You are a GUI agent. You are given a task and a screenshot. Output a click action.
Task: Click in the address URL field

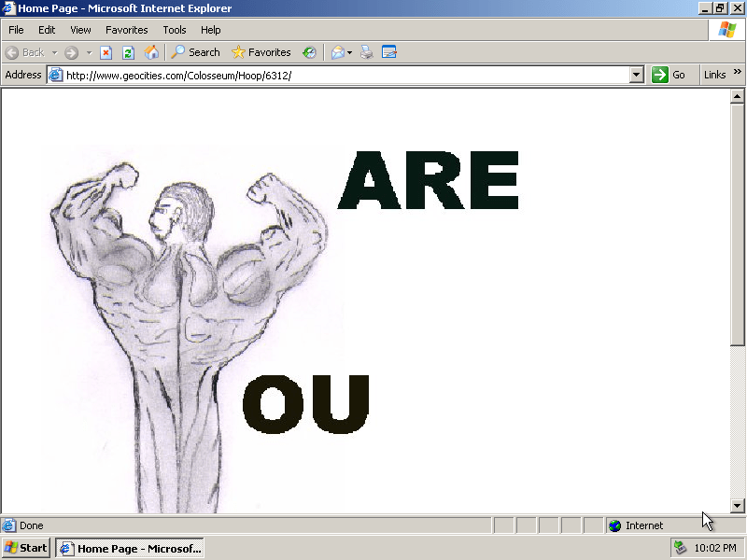[345, 75]
